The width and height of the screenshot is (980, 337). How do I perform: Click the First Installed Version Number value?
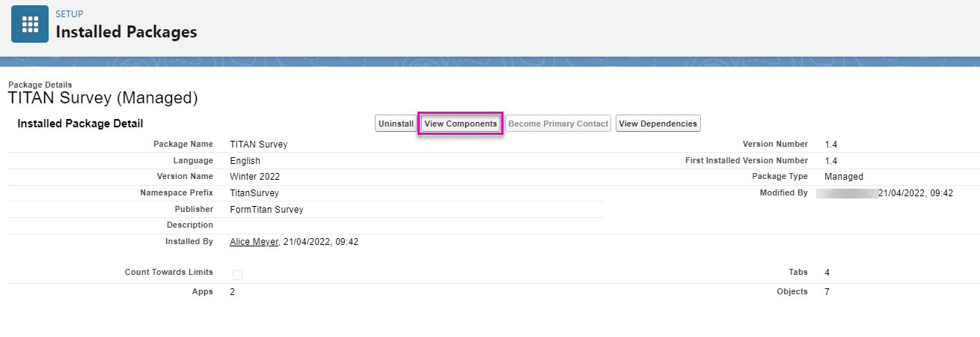pos(831,161)
